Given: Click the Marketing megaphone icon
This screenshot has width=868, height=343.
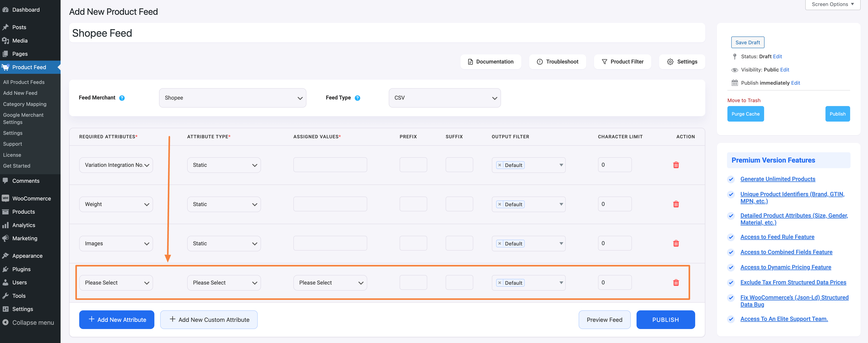Looking at the screenshot, I should 5,238.
